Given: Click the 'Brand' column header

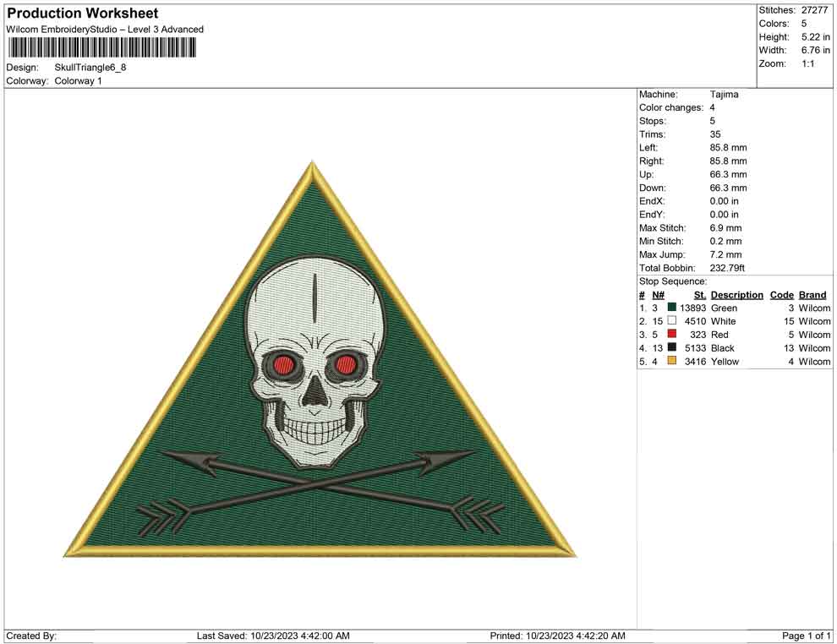Looking at the screenshot, I should coord(812,295).
